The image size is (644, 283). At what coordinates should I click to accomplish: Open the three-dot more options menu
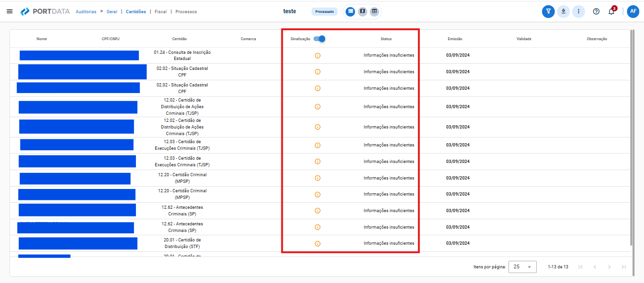[x=578, y=11]
